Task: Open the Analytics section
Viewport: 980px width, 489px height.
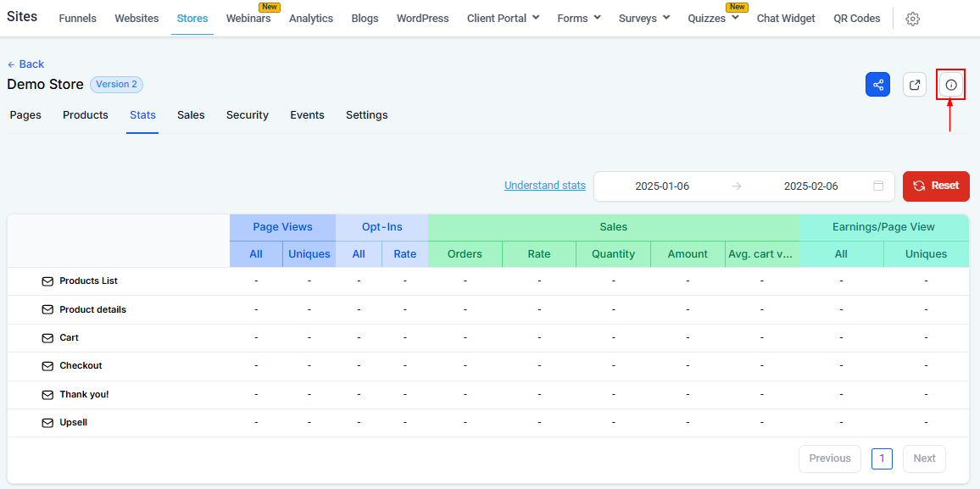Action: tap(311, 18)
